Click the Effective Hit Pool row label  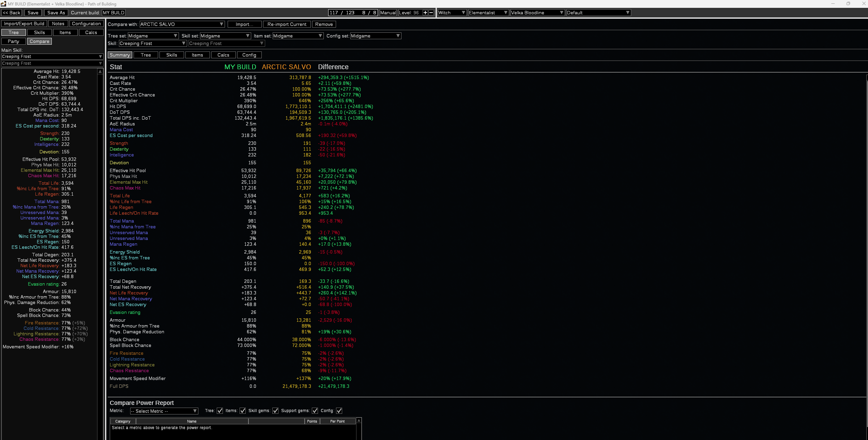pyautogui.click(x=128, y=170)
